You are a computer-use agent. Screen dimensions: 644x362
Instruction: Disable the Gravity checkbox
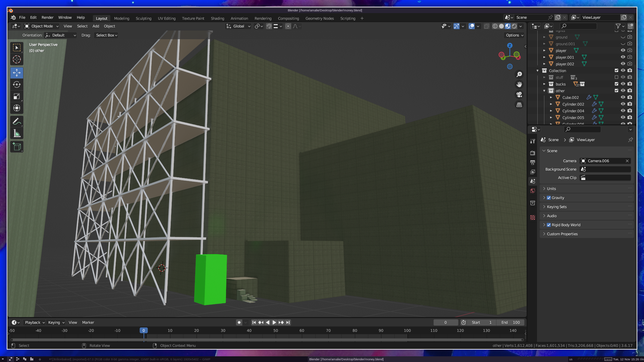coord(549,198)
